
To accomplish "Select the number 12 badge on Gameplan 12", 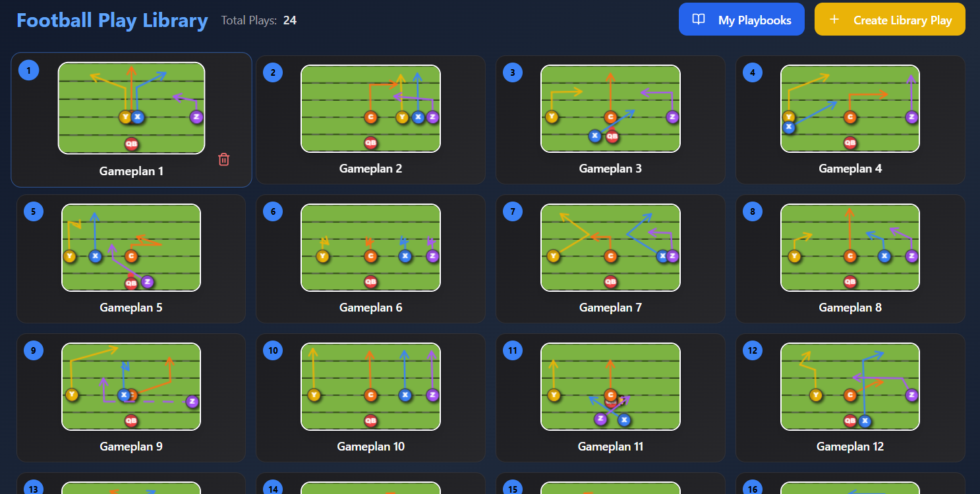I will click(x=753, y=350).
